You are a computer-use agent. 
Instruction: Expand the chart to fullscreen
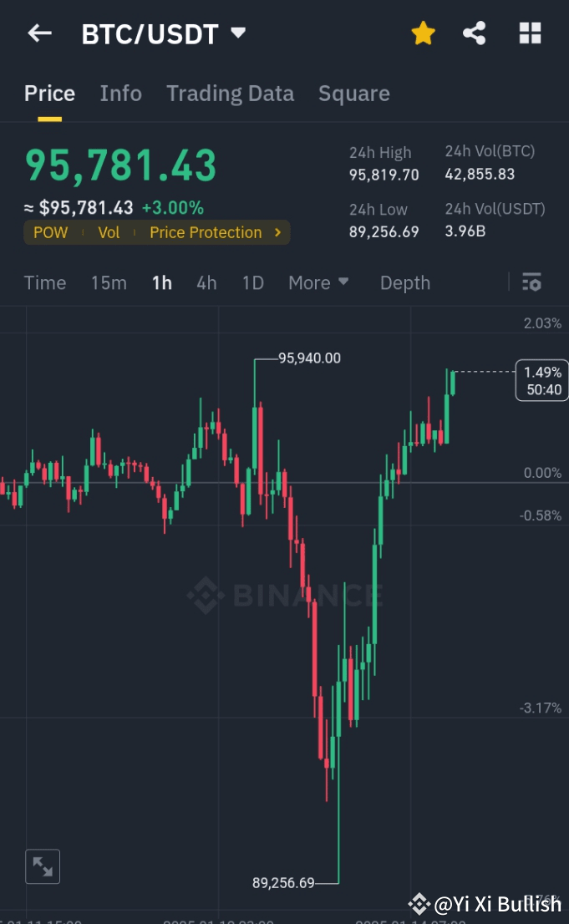[43, 866]
